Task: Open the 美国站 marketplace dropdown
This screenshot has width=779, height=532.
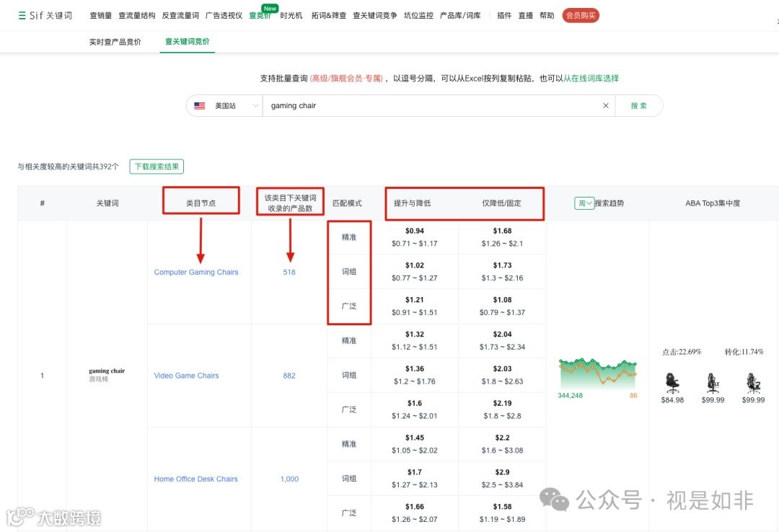Action: 227,105
